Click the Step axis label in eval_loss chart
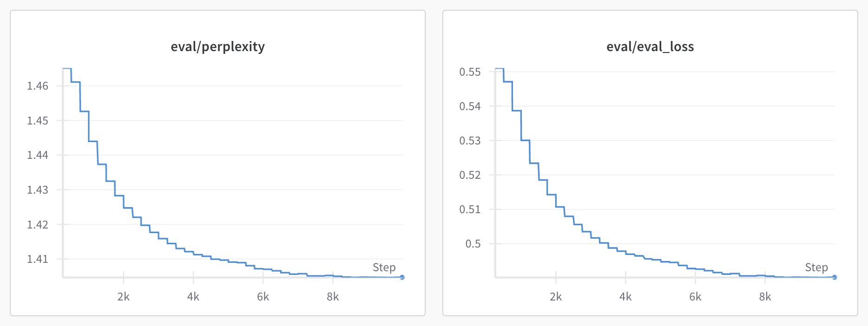This screenshot has width=868, height=326. tap(816, 267)
